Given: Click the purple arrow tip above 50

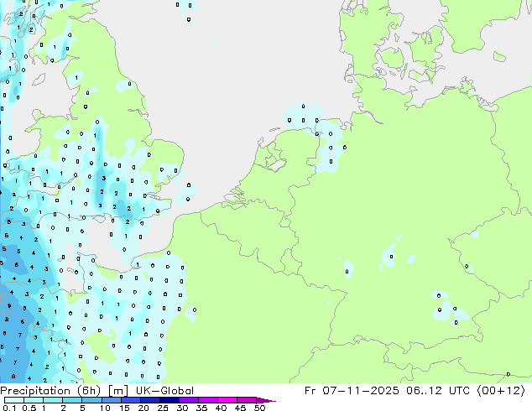Looking at the screenshot, I should tap(266, 400).
